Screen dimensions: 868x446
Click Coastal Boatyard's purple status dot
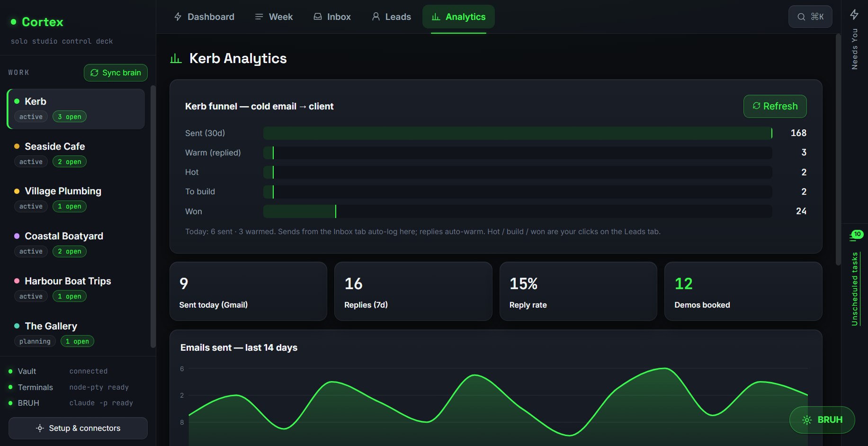coord(17,236)
